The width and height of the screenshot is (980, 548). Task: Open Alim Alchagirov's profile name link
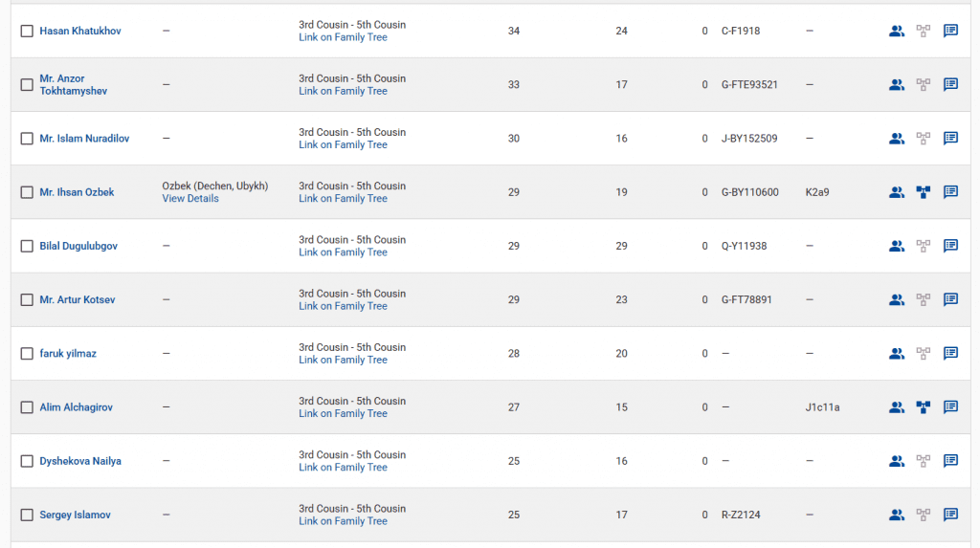(76, 407)
